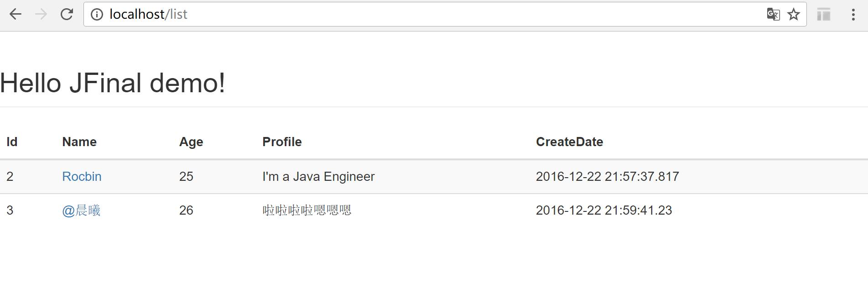Click the browser forward arrow
The width and height of the screenshot is (868, 295).
(41, 14)
